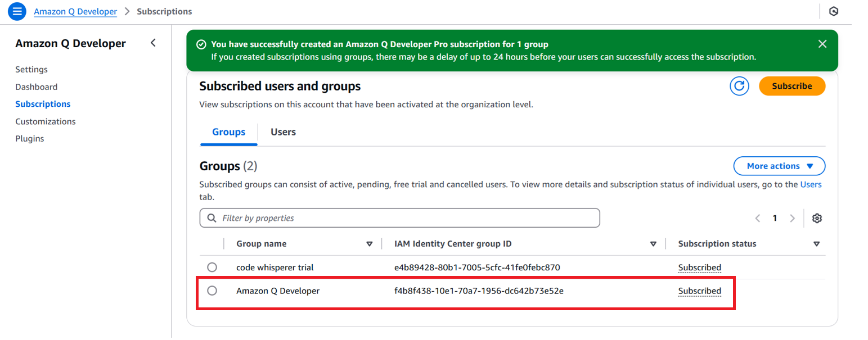
Task: Open the Subscription status column filter dropdown
Action: 817,243
